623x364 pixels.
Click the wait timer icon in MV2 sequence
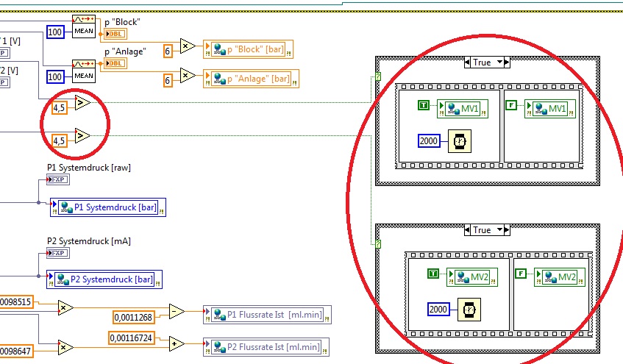pos(469,310)
